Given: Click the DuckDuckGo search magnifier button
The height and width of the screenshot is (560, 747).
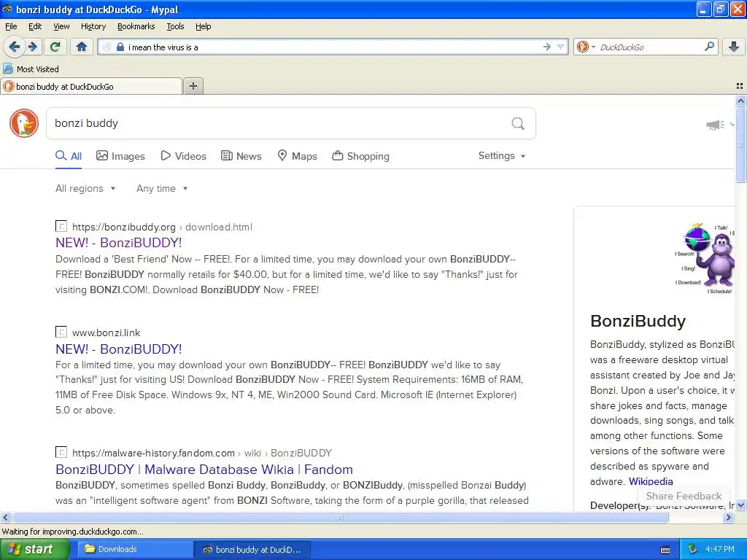Looking at the screenshot, I should coord(518,123).
